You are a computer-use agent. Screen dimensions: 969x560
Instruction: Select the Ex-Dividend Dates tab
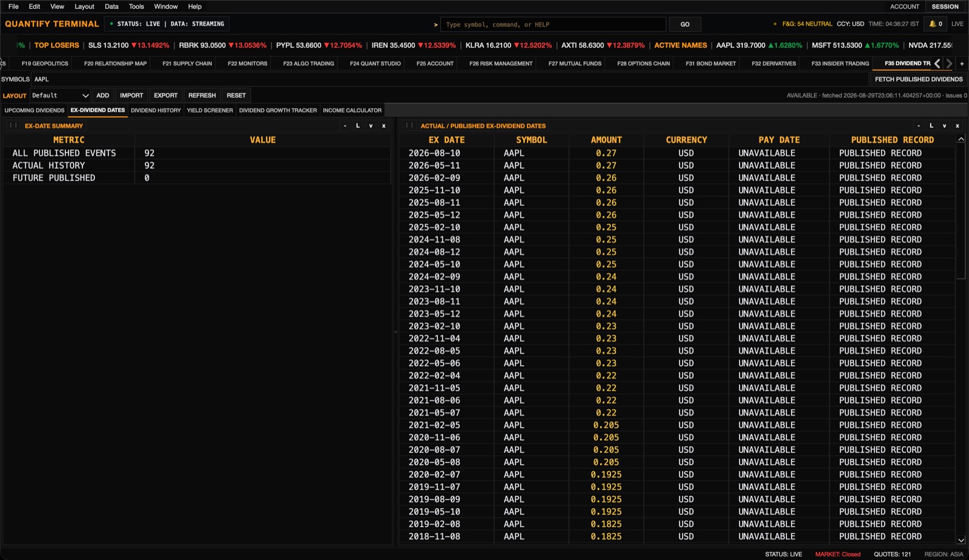98,111
